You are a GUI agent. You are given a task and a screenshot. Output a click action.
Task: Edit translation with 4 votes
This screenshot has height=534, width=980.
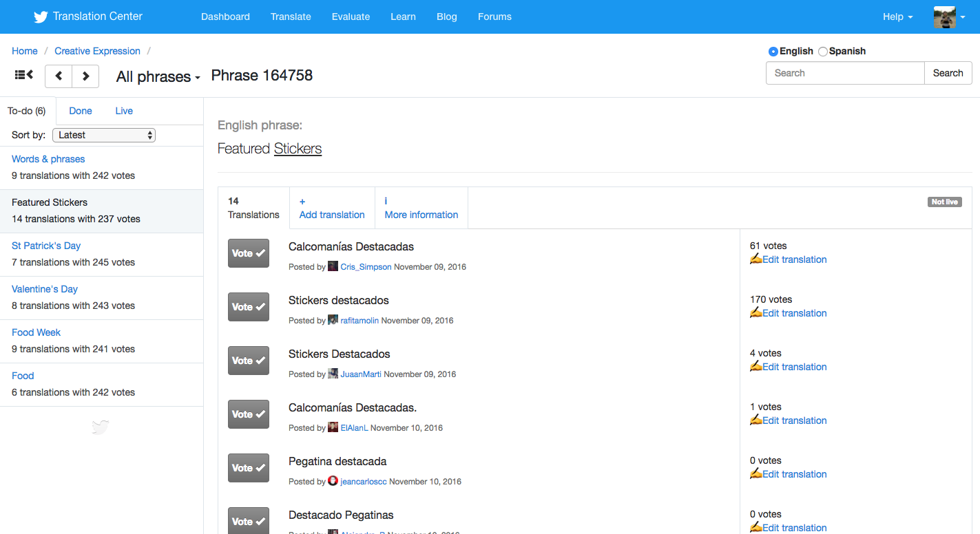click(794, 367)
